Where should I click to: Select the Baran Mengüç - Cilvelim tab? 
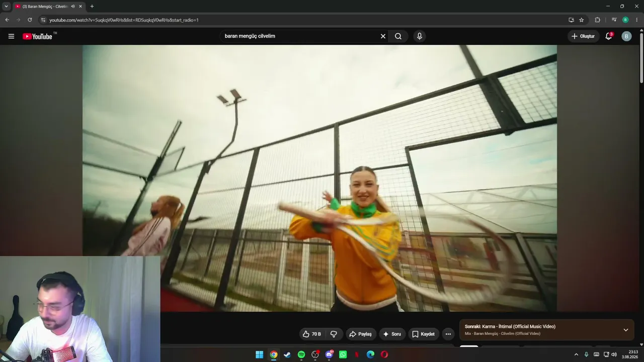[x=48, y=7]
